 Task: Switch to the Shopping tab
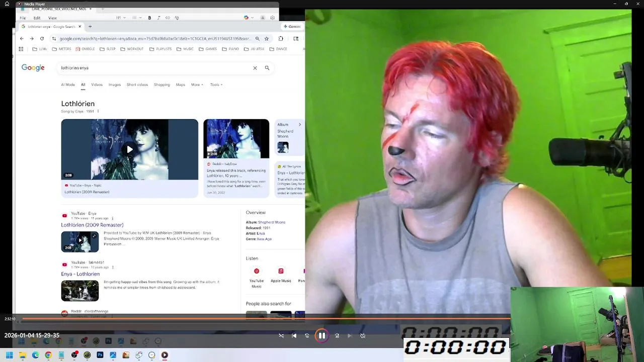tap(162, 84)
